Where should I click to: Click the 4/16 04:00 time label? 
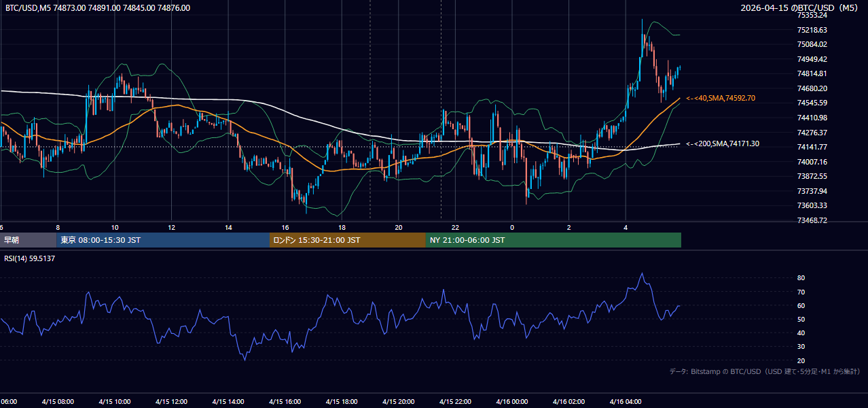point(626,401)
